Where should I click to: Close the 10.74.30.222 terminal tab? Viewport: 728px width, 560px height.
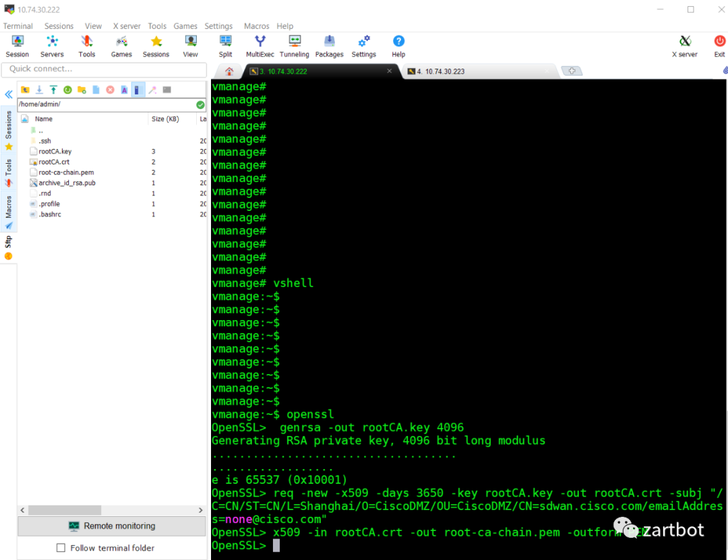click(389, 71)
